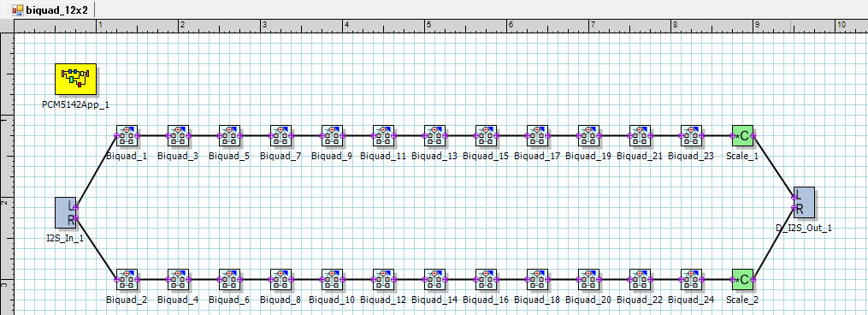Select the Biquad_9 filter block
The width and height of the screenshot is (868, 315).
332,135
